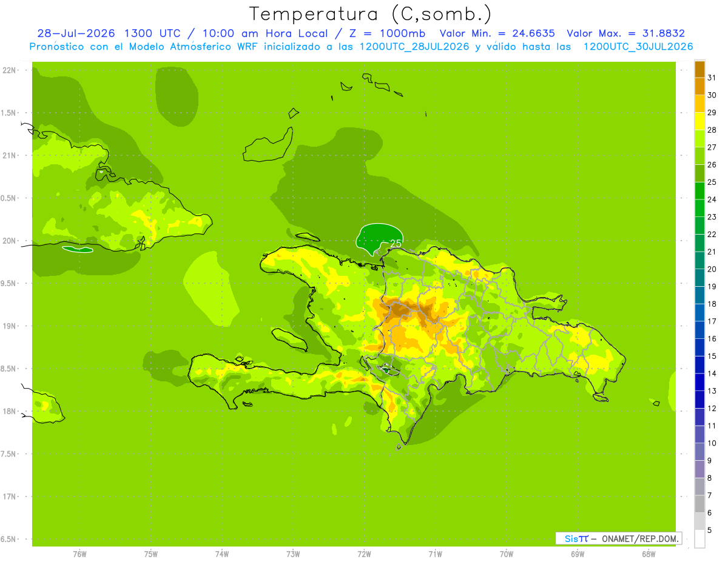This screenshot has height=562, width=728.
Task: Click the legend value "20"
Action: point(712,269)
